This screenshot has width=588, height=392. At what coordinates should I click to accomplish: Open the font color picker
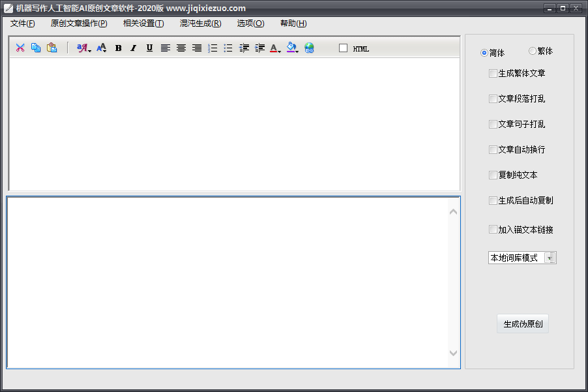[275, 48]
